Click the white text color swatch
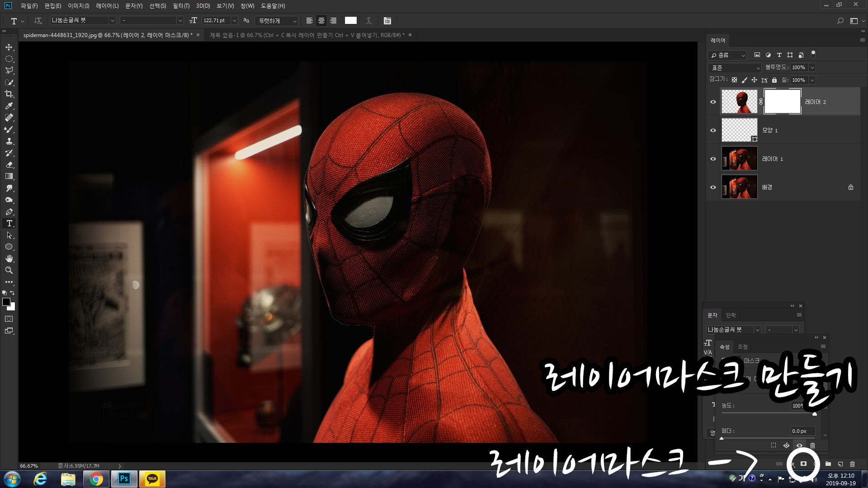The height and width of the screenshot is (488, 868). point(350,21)
